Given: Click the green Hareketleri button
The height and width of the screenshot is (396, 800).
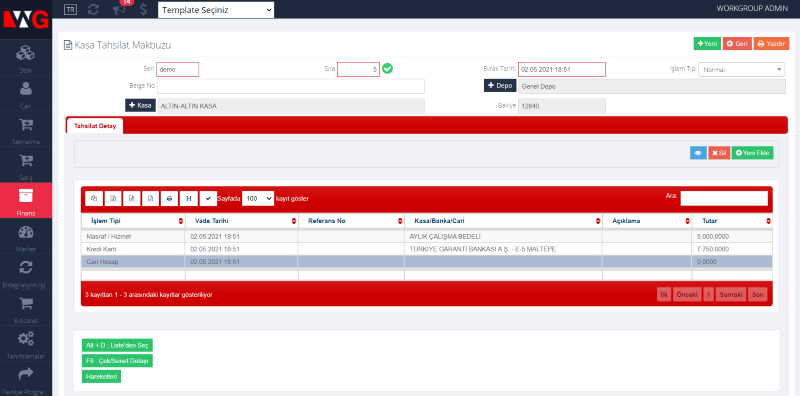Looking at the screenshot, I should click(x=101, y=377).
